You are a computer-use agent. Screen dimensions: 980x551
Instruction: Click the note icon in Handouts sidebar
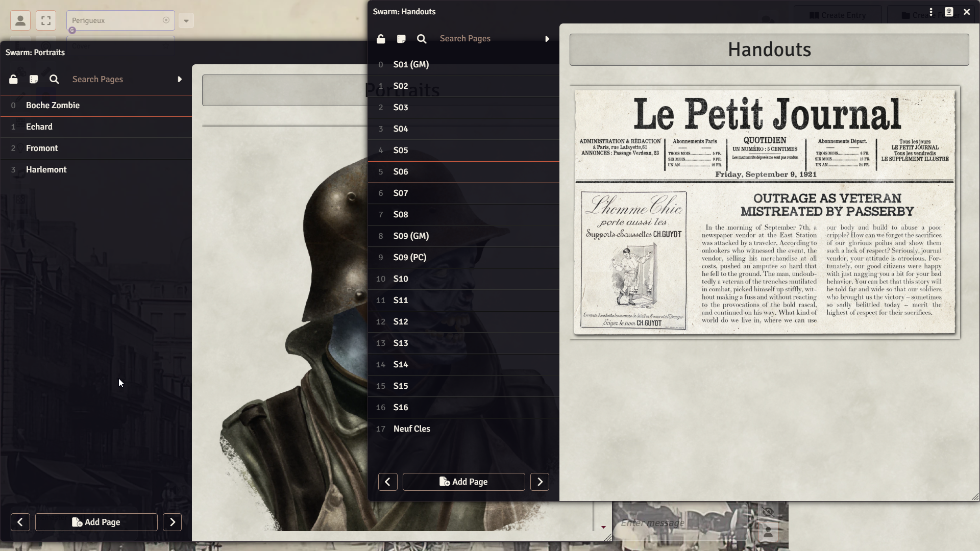click(401, 39)
